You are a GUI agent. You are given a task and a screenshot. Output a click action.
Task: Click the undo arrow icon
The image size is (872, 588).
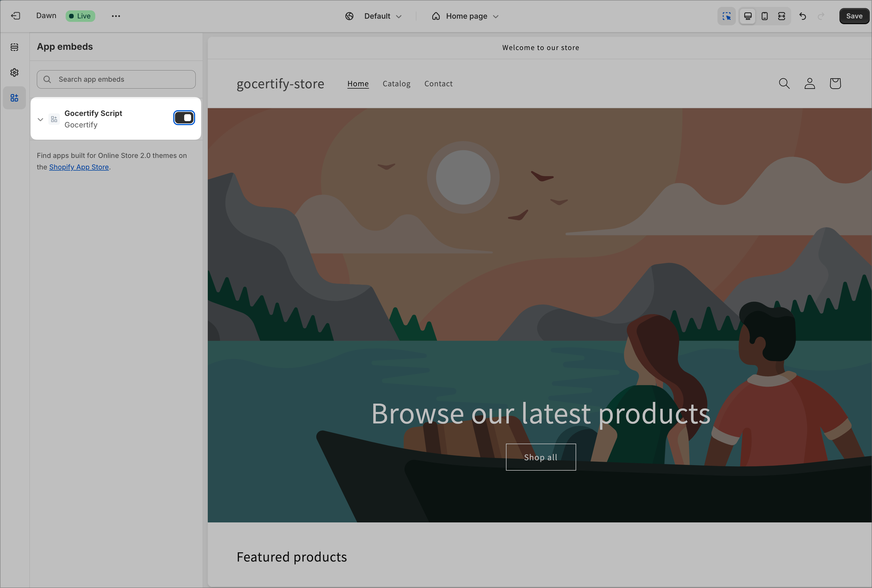pyautogui.click(x=803, y=16)
